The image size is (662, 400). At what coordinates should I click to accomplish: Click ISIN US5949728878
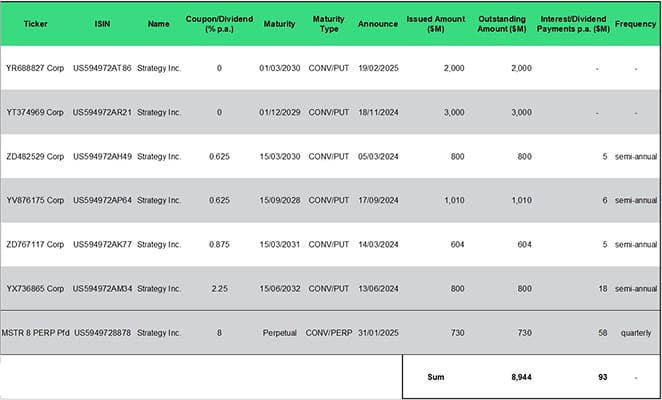tap(102, 333)
